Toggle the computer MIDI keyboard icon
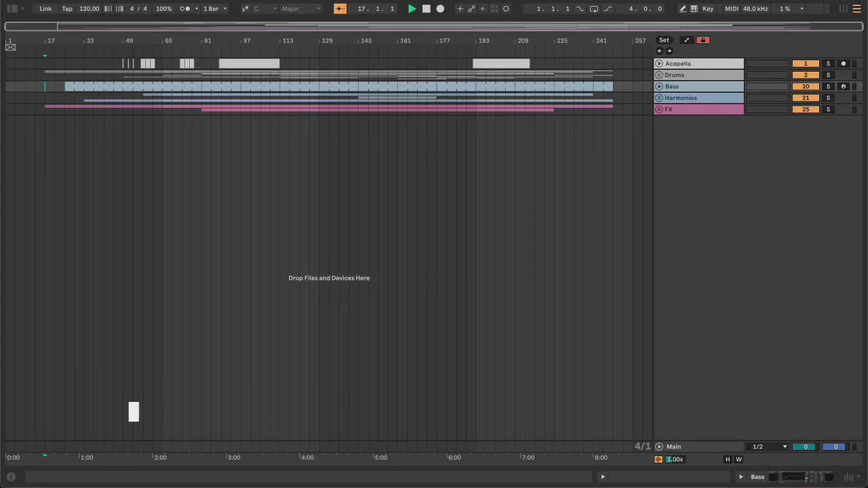The image size is (868, 488). tap(694, 9)
